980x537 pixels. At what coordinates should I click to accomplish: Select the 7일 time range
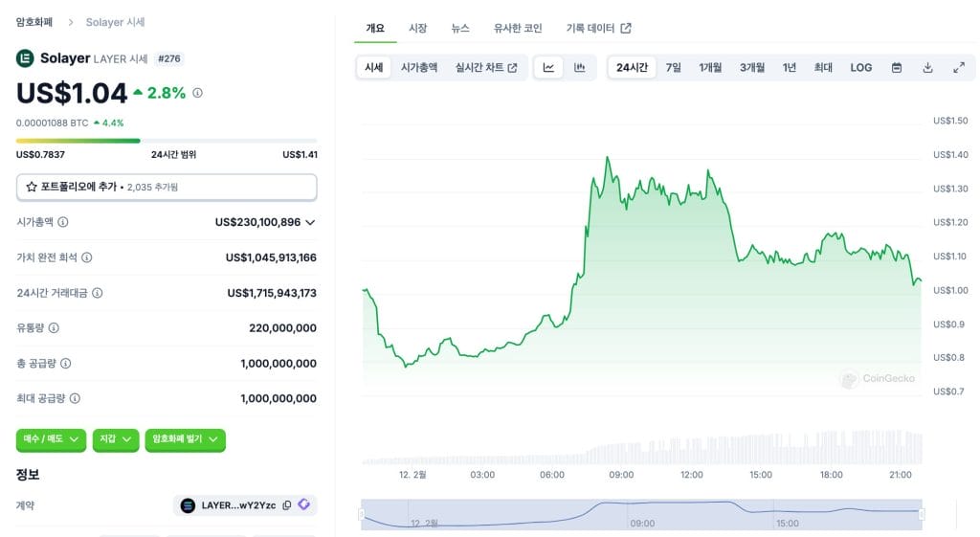[x=673, y=68]
